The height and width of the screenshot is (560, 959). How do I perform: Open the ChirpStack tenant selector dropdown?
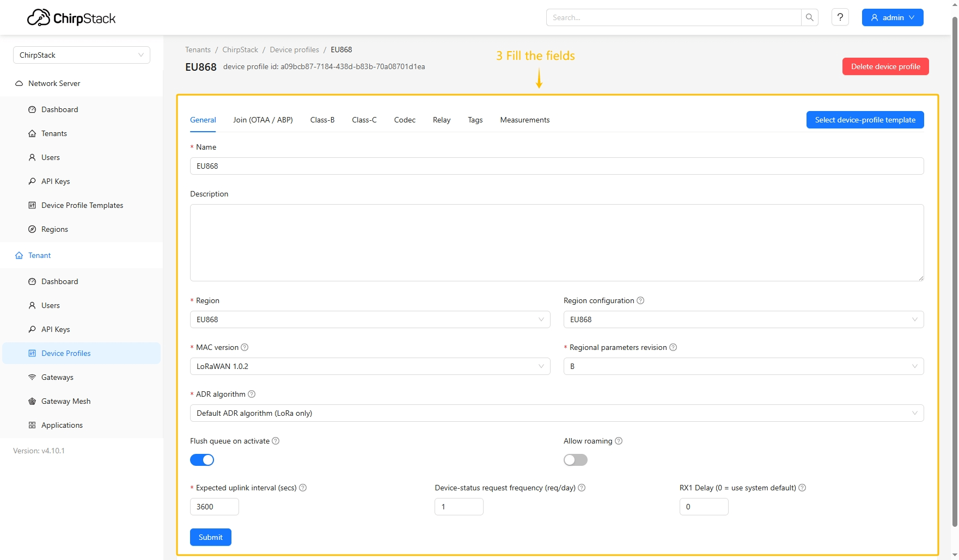82,55
